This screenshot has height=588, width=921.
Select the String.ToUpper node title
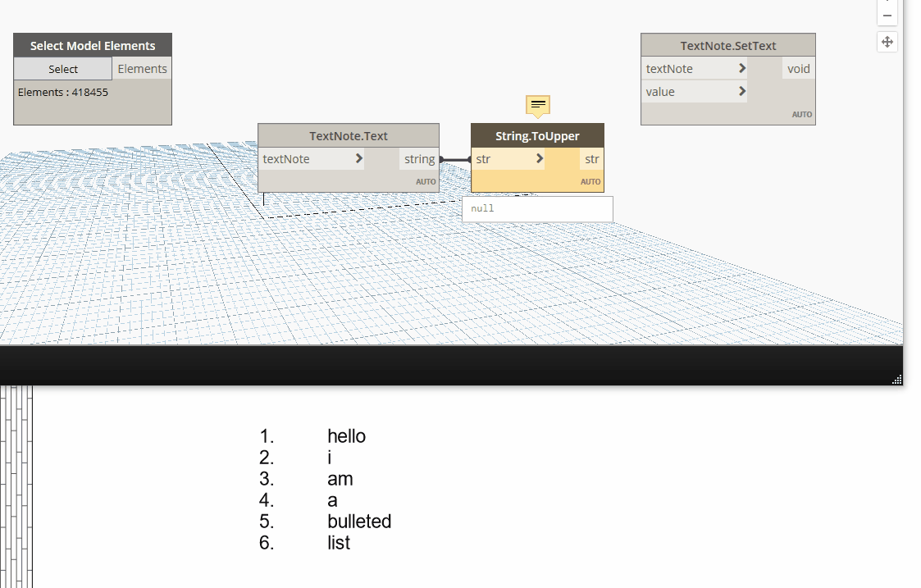[537, 136]
